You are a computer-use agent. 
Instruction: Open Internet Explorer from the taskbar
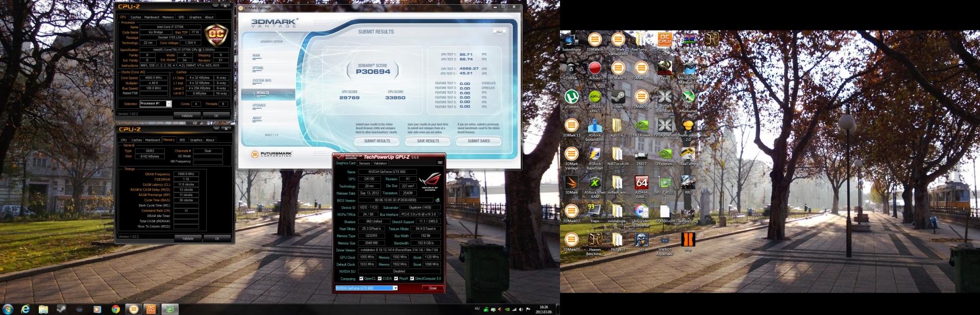tap(26, 309)
